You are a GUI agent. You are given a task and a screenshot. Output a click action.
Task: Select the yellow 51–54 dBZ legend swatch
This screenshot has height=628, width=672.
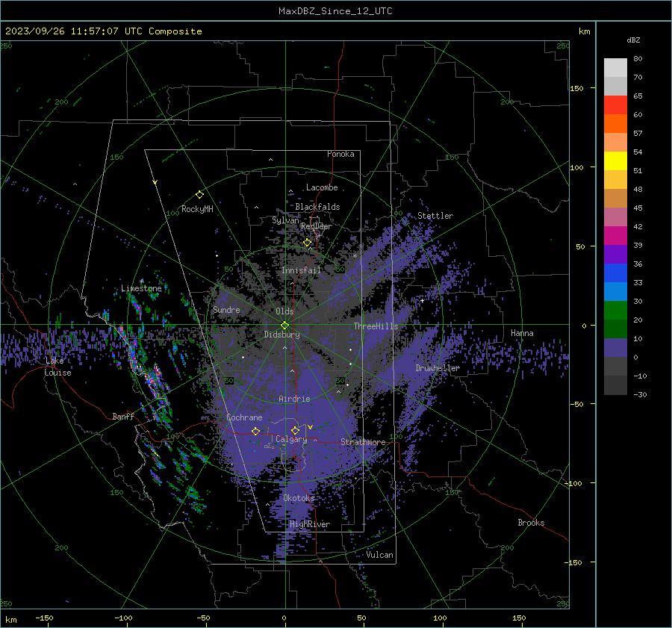click(x=615, y=161)
